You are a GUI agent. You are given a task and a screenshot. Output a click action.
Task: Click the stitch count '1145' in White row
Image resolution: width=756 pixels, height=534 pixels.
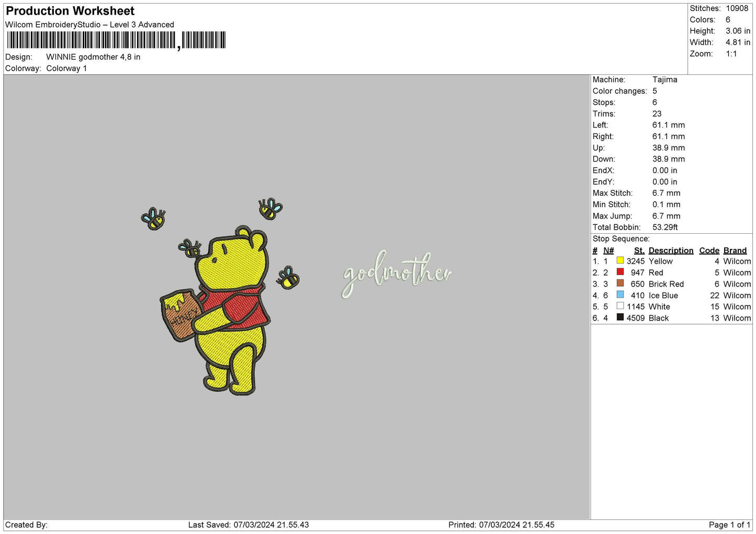point(636,306)
